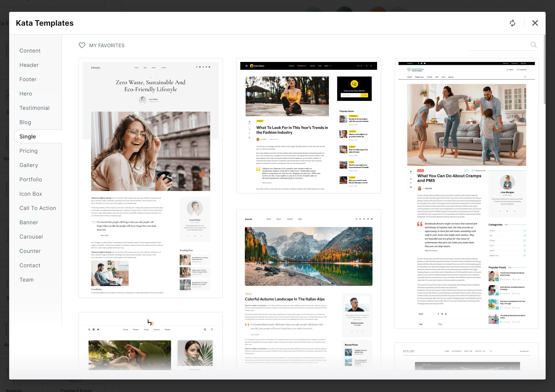Pick the Stylist template thumbnail

[x=466, y=356]
